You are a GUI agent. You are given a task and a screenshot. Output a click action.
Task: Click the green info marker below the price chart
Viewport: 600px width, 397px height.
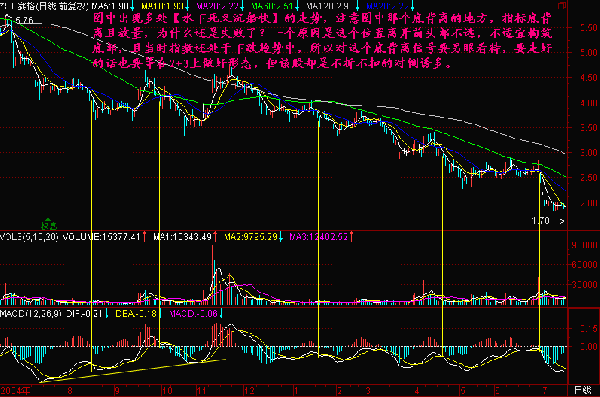(x=49, y=225)
